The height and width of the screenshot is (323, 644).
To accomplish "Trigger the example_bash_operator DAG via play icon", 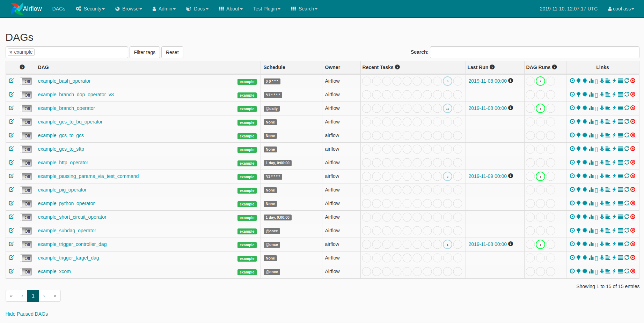I will click(x=572, y=81).
